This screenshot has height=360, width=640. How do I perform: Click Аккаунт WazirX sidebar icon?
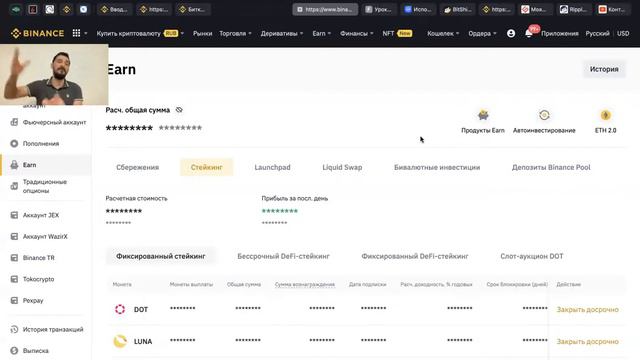[14, 236]
